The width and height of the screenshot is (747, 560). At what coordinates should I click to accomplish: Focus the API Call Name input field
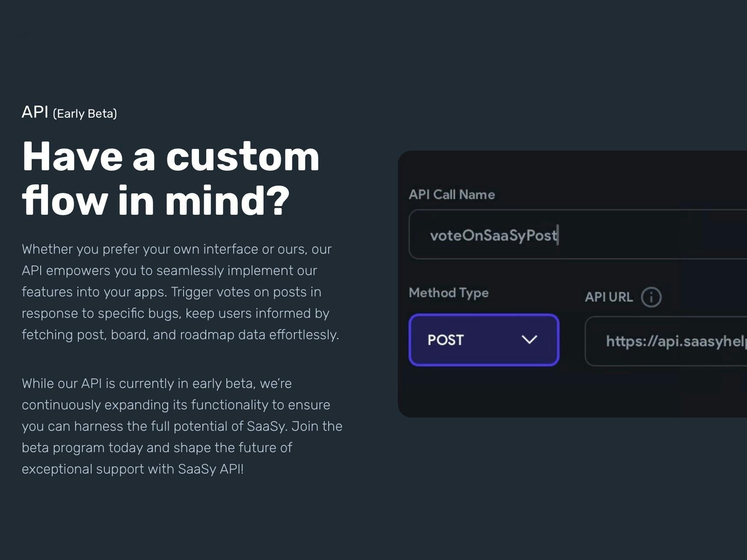coord(642,234)
